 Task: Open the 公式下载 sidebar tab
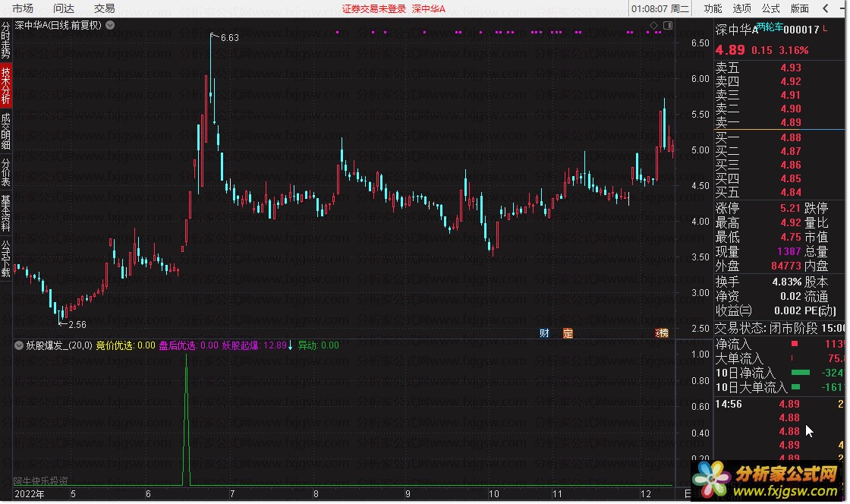[x=6, y=259]
